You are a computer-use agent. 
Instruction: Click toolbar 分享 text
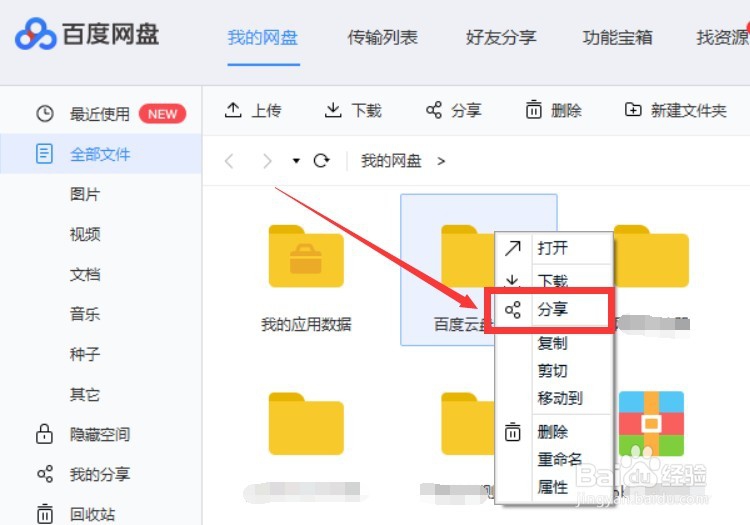pos(466,111)
